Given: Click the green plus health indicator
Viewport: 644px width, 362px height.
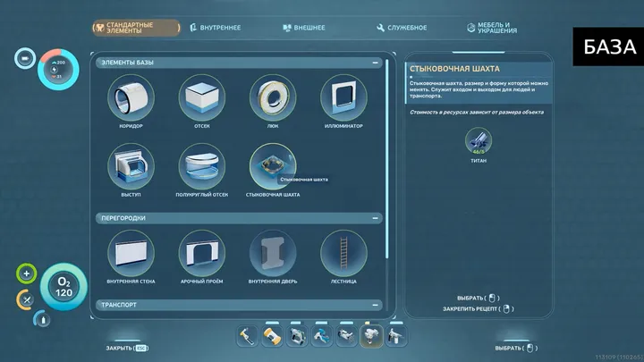Looking at the screenshot, I should pos(26,274).
